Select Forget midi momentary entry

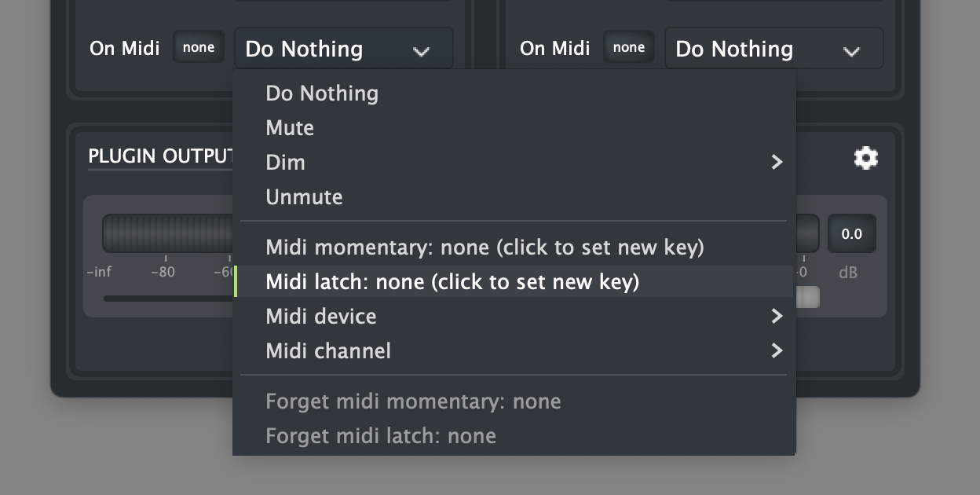tap(413, 401)
